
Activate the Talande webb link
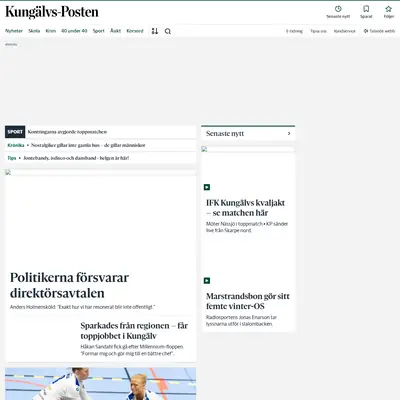[x=379, y=31]
